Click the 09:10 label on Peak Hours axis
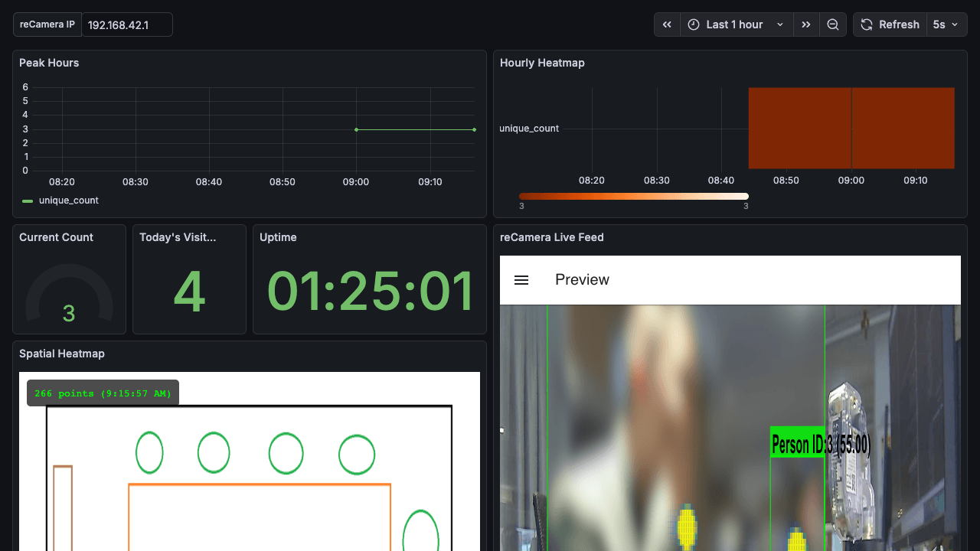Image resolution: width=980 pixels, height=551 pixels. (x=430, y=182)
